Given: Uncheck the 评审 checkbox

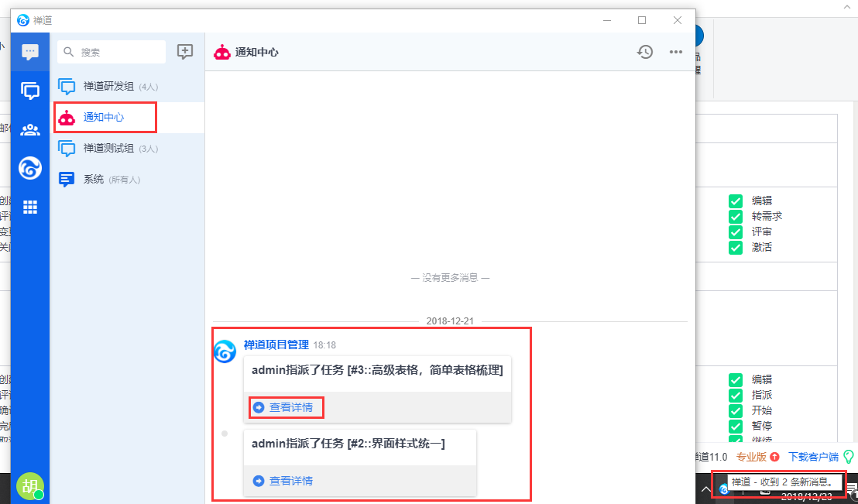Looking at the screenshot, I should coord(736,232).
